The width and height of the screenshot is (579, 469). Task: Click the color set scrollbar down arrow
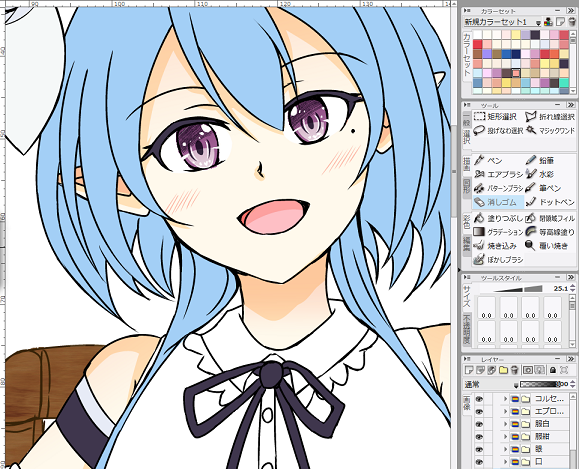573,91
